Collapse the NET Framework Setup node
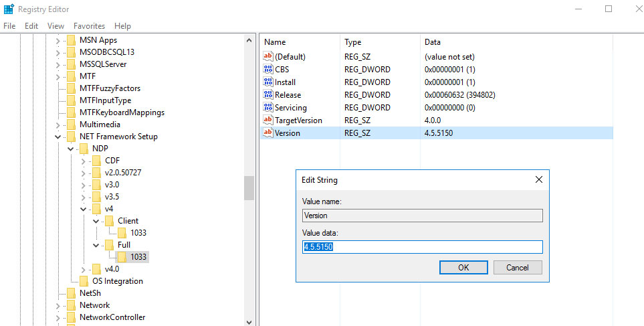644x326 pixels. click(x=58, y=137)
